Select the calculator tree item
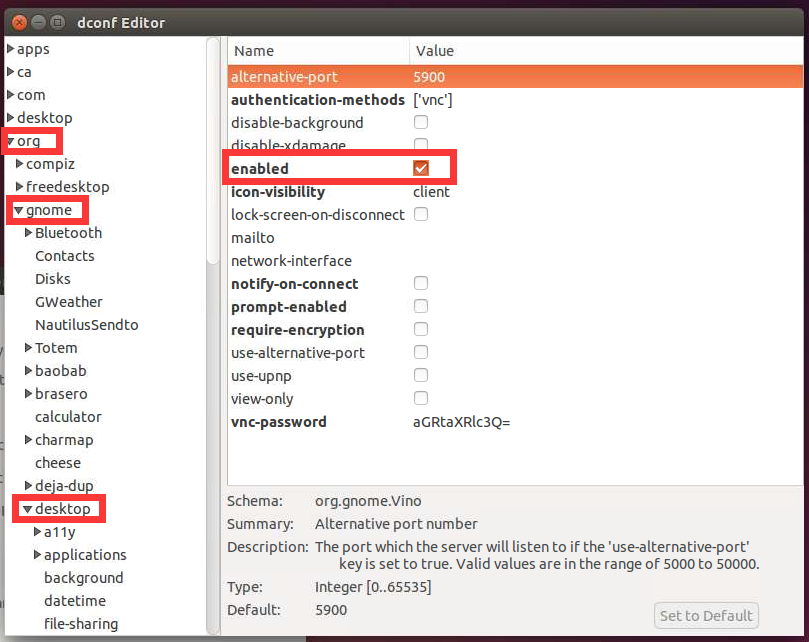This screenshot has width=809, height=642. 69,417
